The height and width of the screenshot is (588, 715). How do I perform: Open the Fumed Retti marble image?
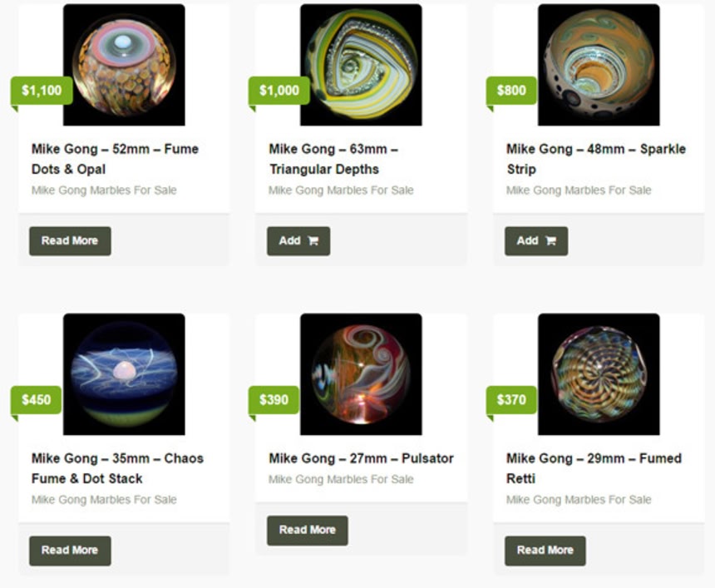point(599,374)
